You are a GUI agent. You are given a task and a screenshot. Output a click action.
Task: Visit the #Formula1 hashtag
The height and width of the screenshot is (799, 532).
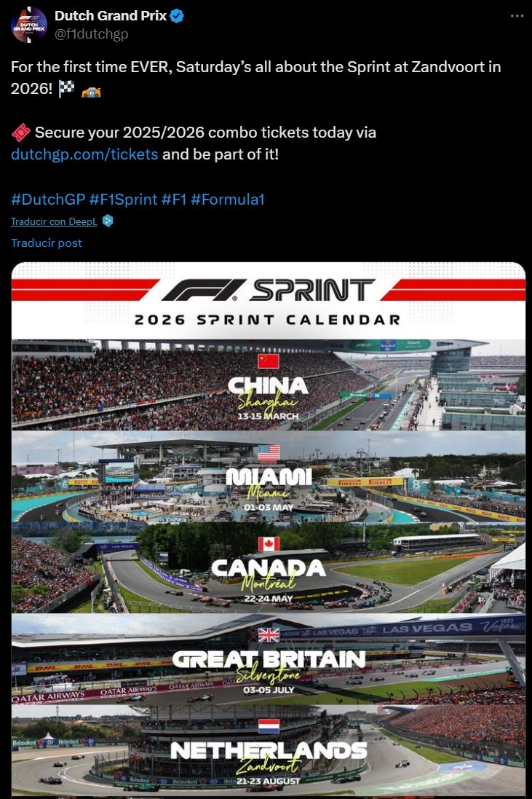coord(227,199)
